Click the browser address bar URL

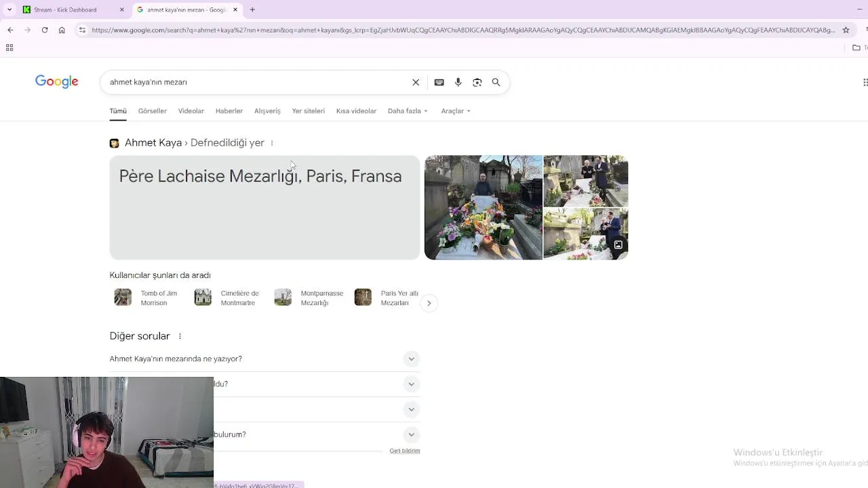point(463,30)
